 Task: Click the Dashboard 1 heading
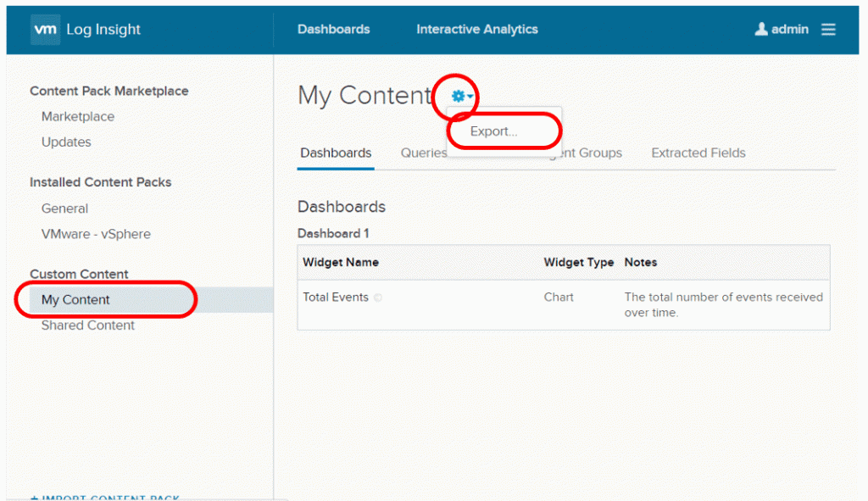pyautogui.click(x=333, y=234)
